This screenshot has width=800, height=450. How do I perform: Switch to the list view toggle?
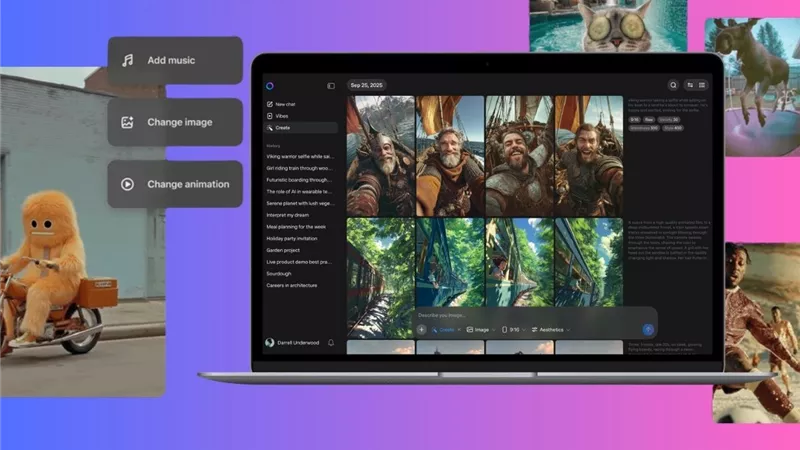tap(702, 85)
